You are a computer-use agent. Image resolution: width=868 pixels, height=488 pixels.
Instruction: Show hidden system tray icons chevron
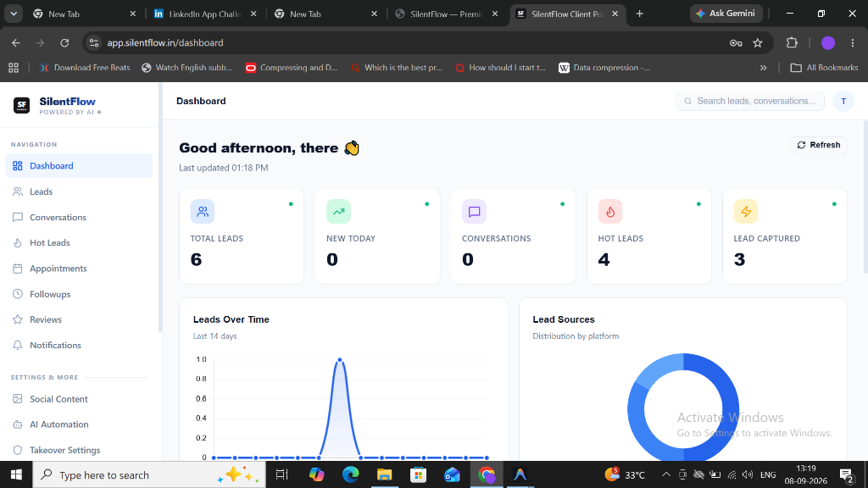click(666, 474)
